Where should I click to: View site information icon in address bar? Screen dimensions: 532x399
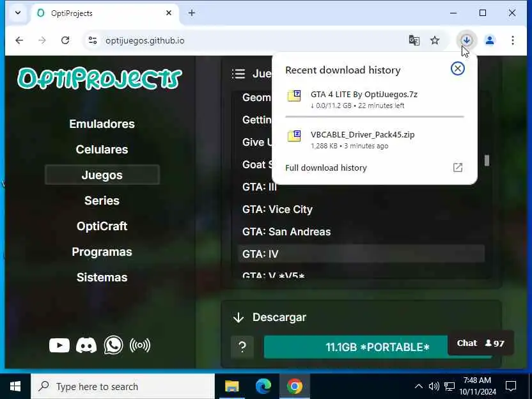coord(93,40)
